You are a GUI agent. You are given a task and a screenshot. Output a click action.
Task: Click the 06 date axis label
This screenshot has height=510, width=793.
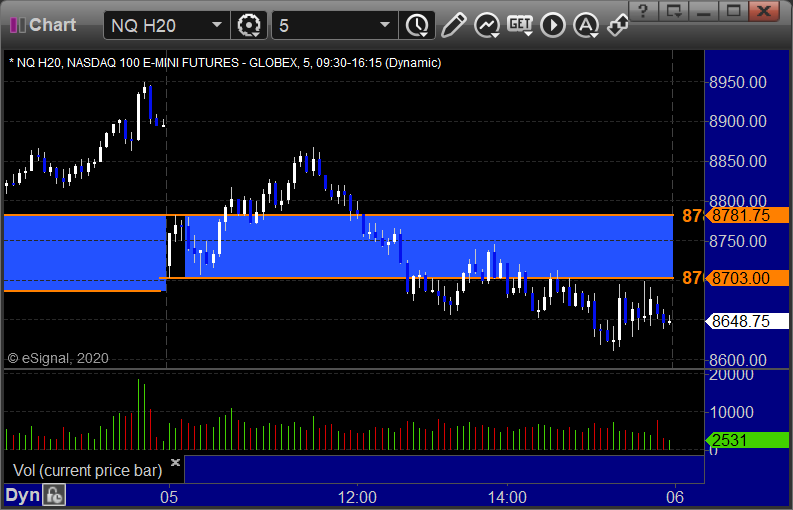(x=675, y=497)
